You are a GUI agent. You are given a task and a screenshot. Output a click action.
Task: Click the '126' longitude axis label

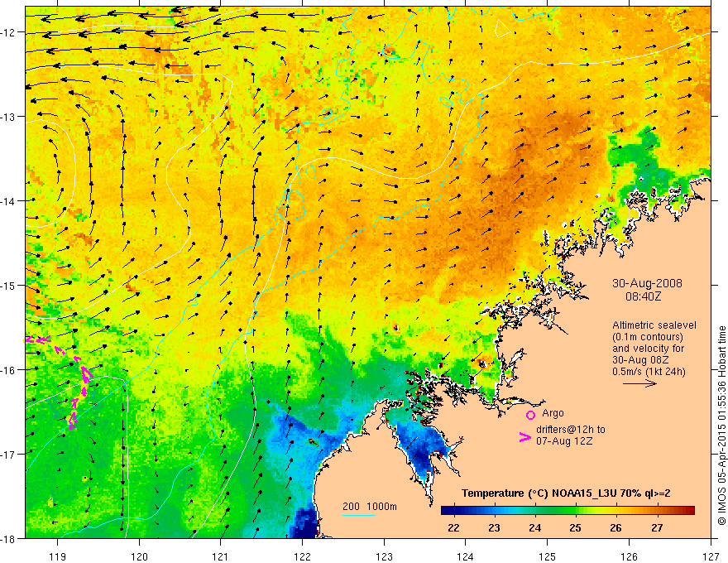pyautogui.click(x=629, y=556)
